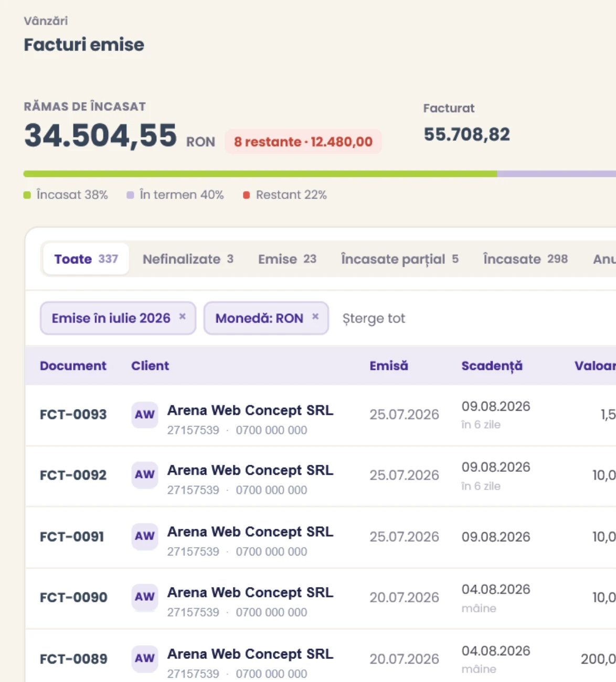Click the Facturat total 55.708,82
Viewport: 616px width, 682px height.
point(466,134)
